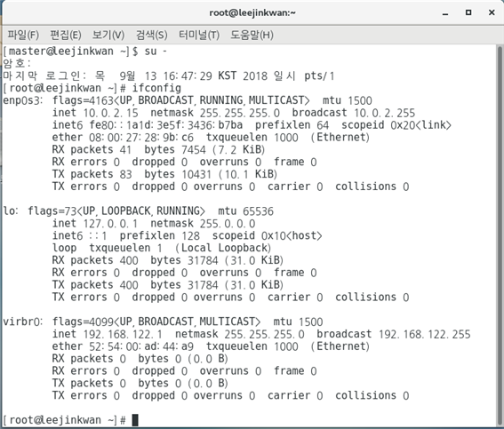Click the 'RX packets 41' text
The image size is (504, 429).
[x=92, y=149]
